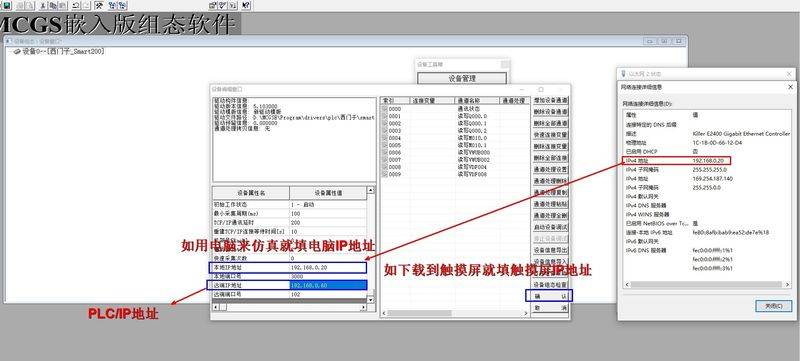
Task: Click channel row 0008 icon
Action: click(385, 167)
